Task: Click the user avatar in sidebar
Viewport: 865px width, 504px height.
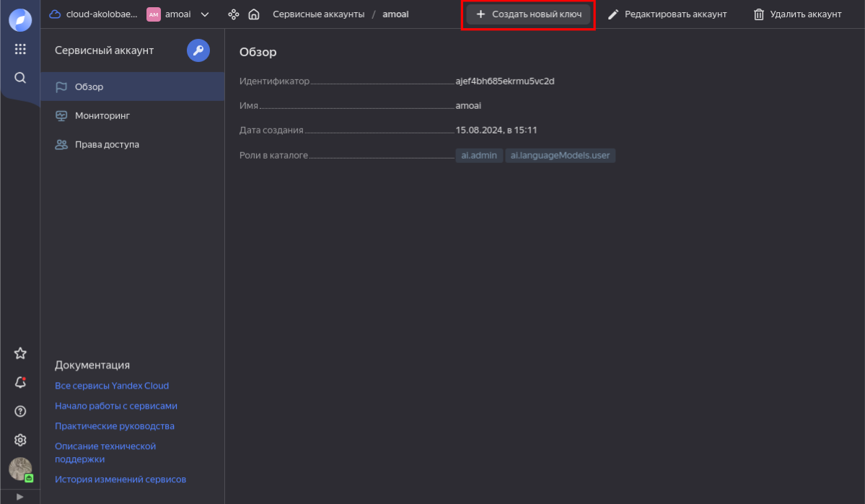Action: (20, 469)
